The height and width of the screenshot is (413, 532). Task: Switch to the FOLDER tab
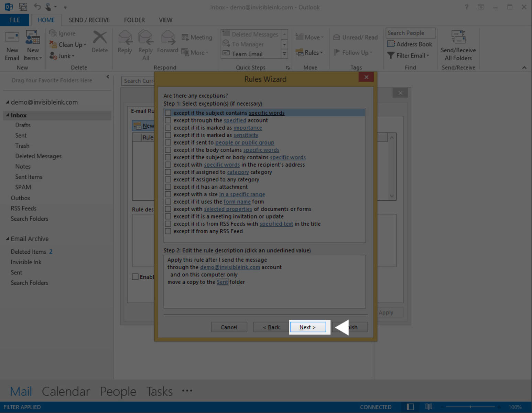134,20
